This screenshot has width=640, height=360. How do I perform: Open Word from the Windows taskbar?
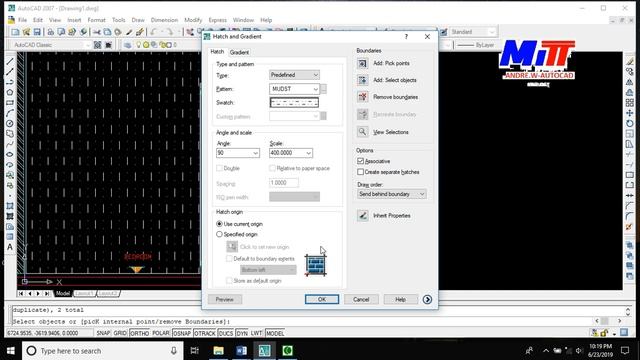click(241, 351)
